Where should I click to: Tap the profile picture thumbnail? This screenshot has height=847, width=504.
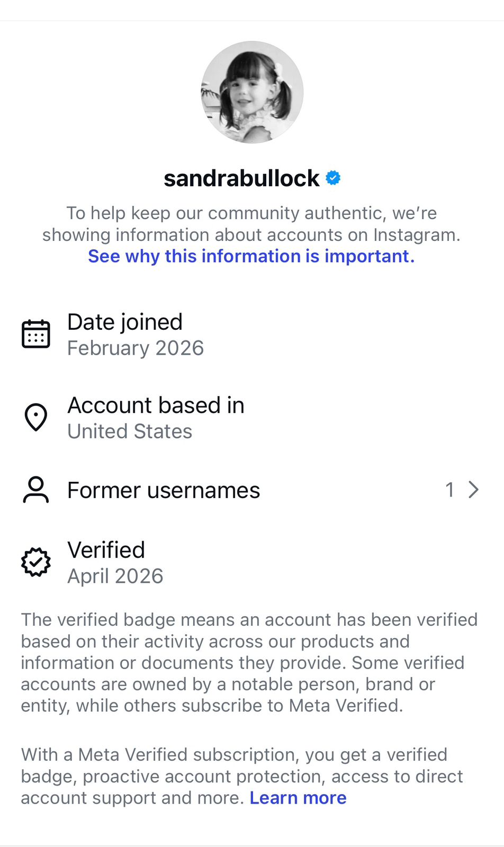point(252,93)
